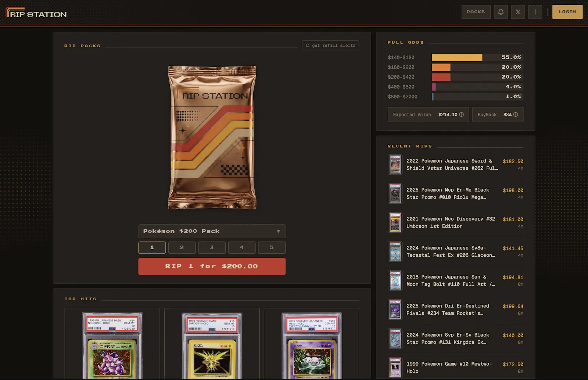Image resolution: width=588 pixels, height=380 pixels.
Task: Click the 4.0% odds value
Action: click(x=513, y=87)
